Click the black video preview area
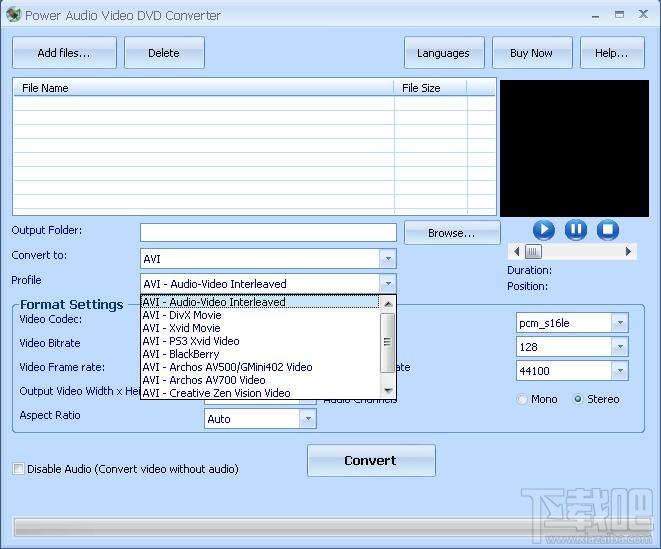 coord(574,148)
